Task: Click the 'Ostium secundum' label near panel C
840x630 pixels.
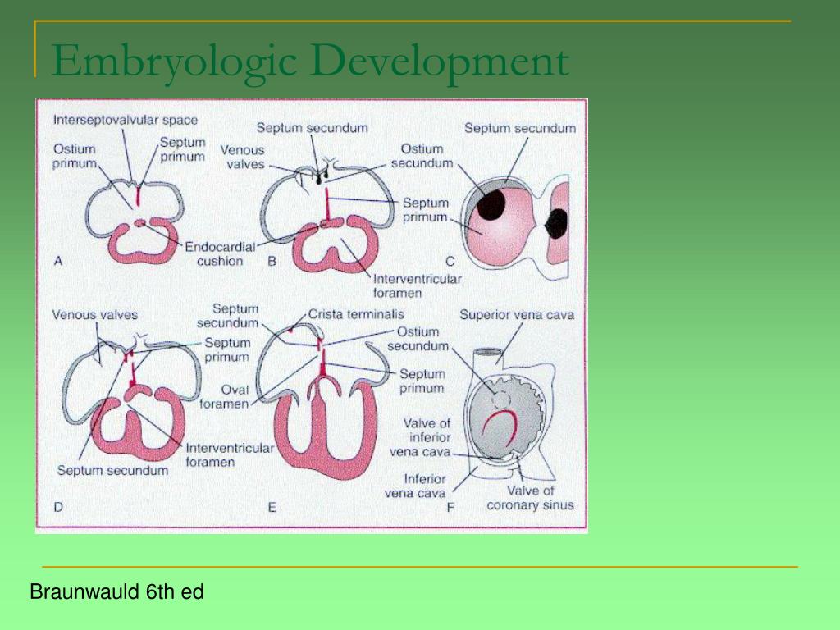Action: 422,156
